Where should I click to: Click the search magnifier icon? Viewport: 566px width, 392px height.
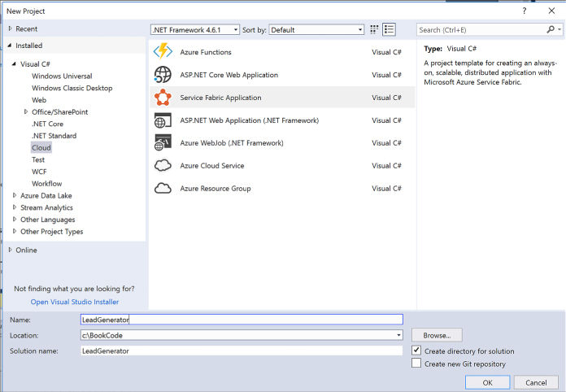coord(551,29)
